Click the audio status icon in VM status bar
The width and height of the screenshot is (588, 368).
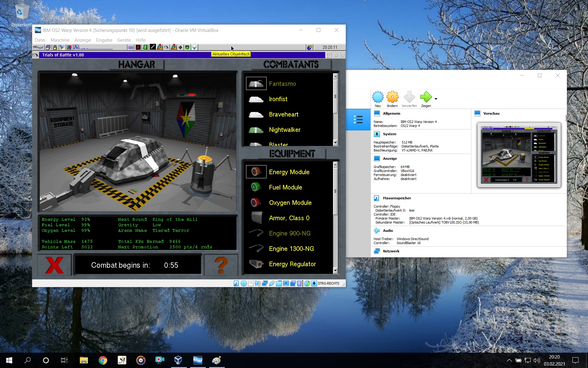coord(258,283)
